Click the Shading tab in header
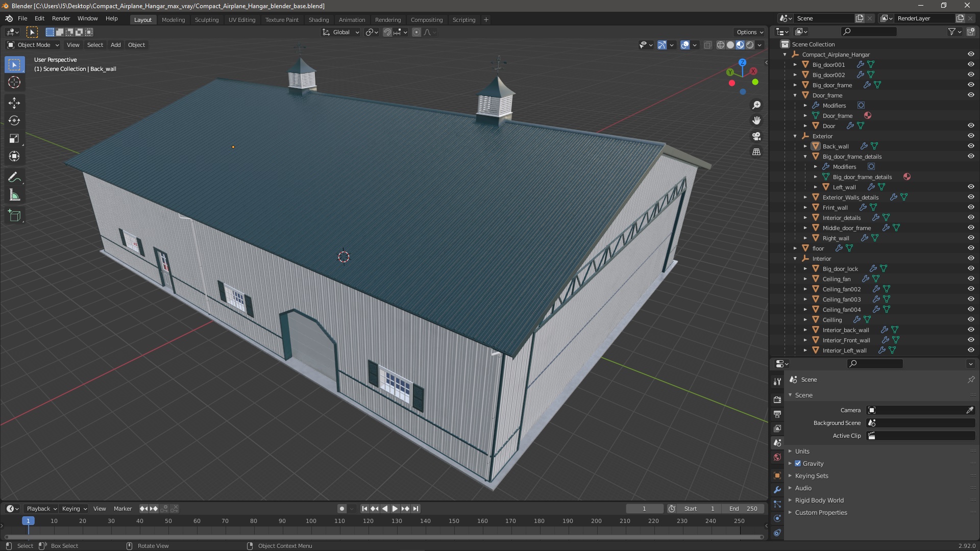 318,19
